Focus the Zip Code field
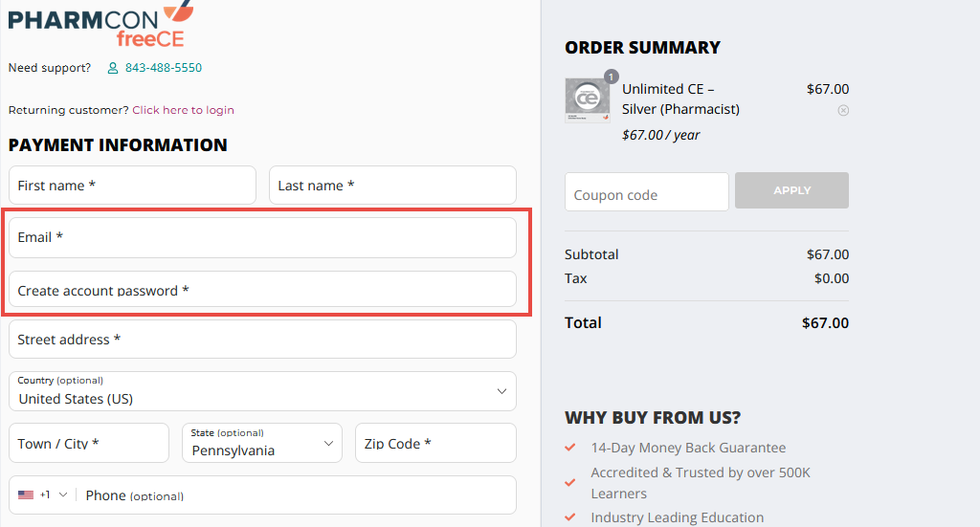This screenshot has height=527, width=980. coord(435,443)
